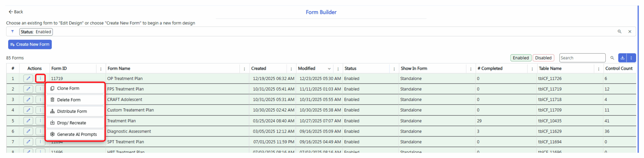Click the CRAFT Adolescent form name

pos(125,100)
